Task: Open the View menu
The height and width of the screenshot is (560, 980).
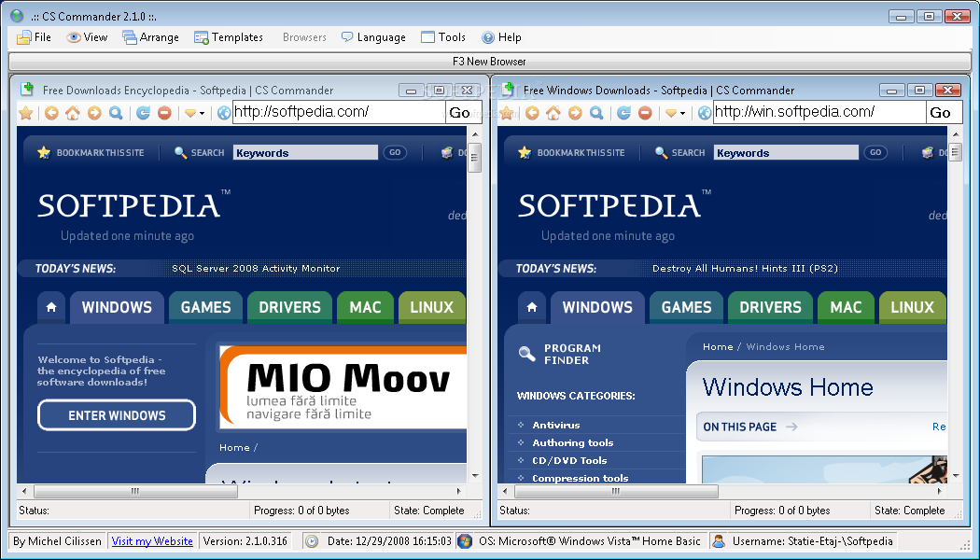Action: (x=87, y=37)
